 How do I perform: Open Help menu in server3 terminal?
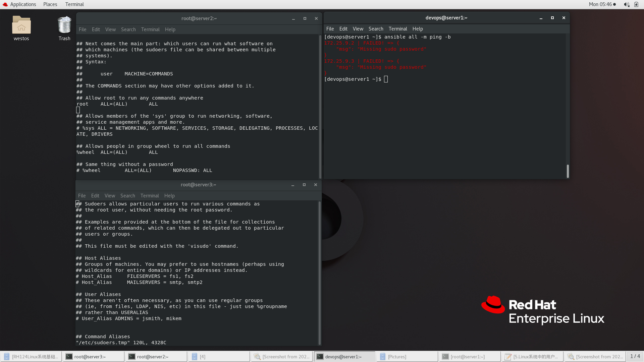(x=169, y=196)
